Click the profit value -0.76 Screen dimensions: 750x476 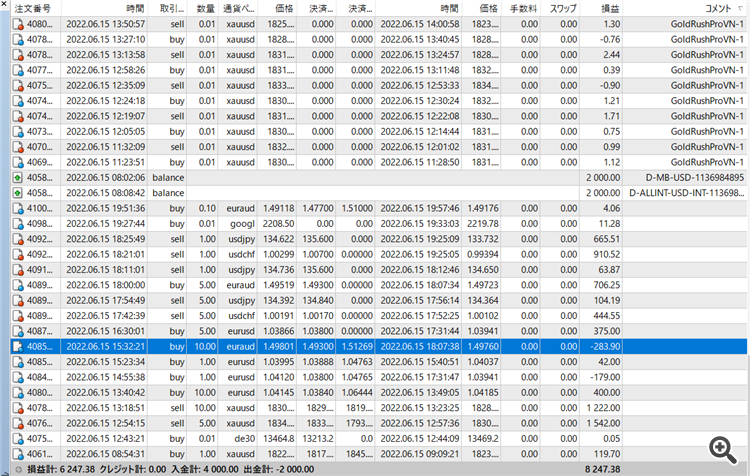pos(610,39)
